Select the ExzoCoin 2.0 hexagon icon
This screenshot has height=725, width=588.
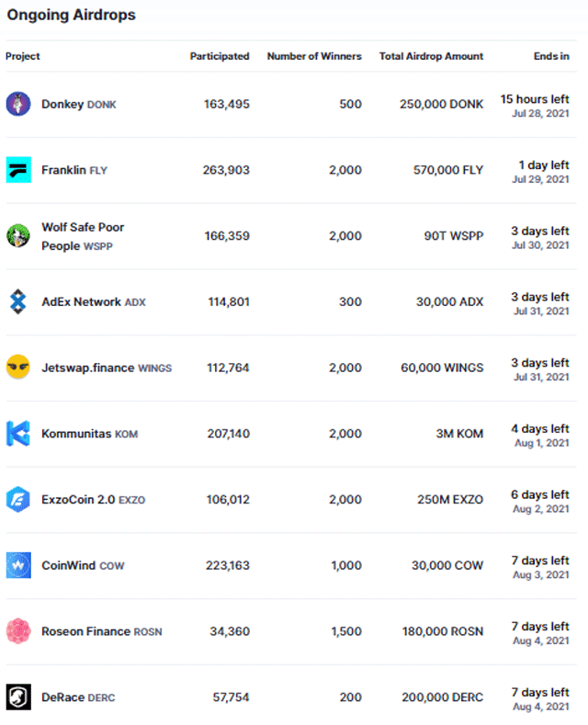click(18, 499)
